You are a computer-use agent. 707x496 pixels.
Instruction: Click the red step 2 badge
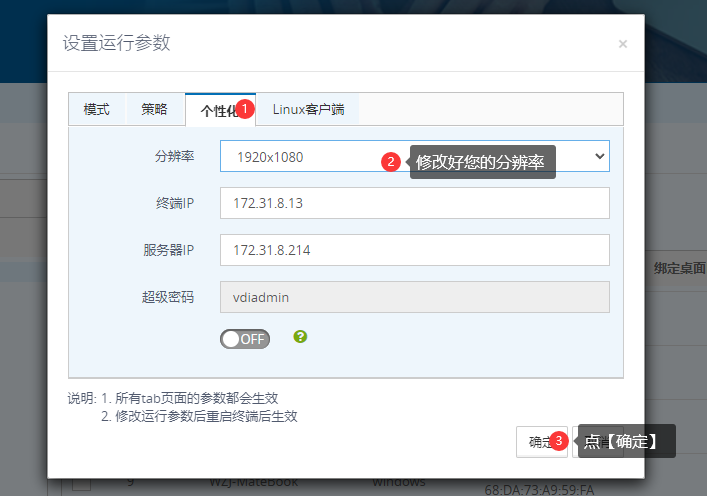tap(392, 161)
